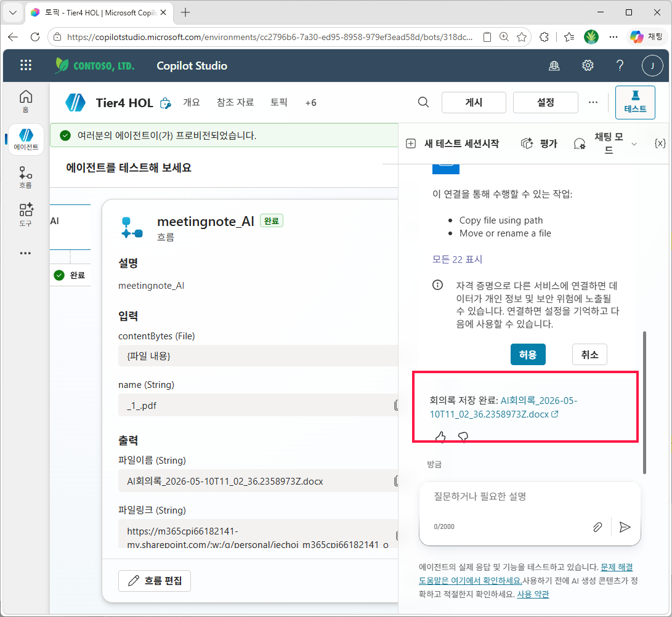Open the app launcher waffle icon

coord(26,65)
